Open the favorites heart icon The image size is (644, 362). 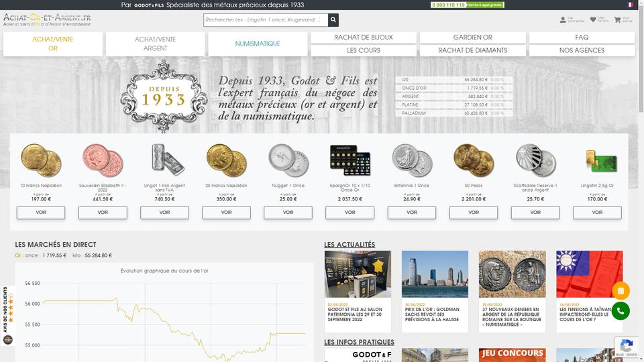[593, 19]
